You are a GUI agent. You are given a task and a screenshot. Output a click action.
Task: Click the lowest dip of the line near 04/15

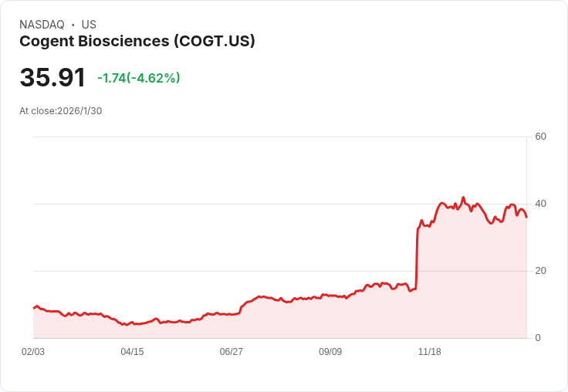pyautogui.click(x=125, y=325)
